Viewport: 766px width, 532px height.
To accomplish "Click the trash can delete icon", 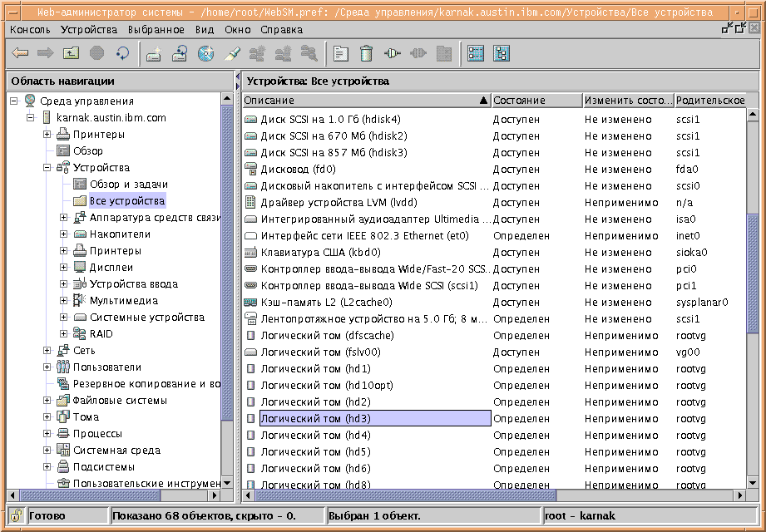I will pyautogui.click(x=365, y=53).
